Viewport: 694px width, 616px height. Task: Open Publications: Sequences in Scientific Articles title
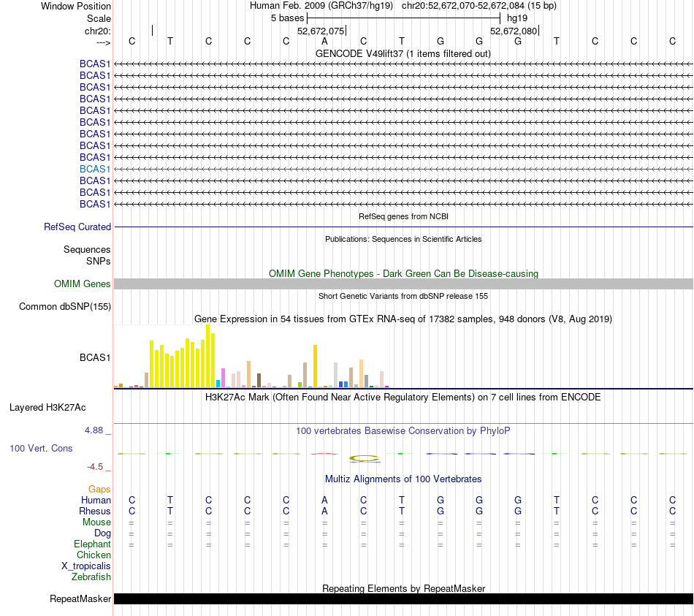coord(403,239)
